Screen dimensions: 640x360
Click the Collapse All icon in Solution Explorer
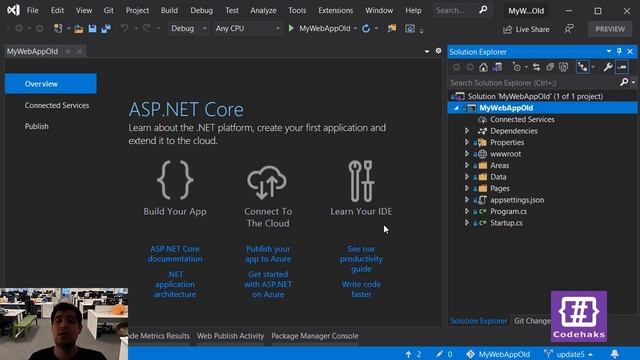click(550, 67)
